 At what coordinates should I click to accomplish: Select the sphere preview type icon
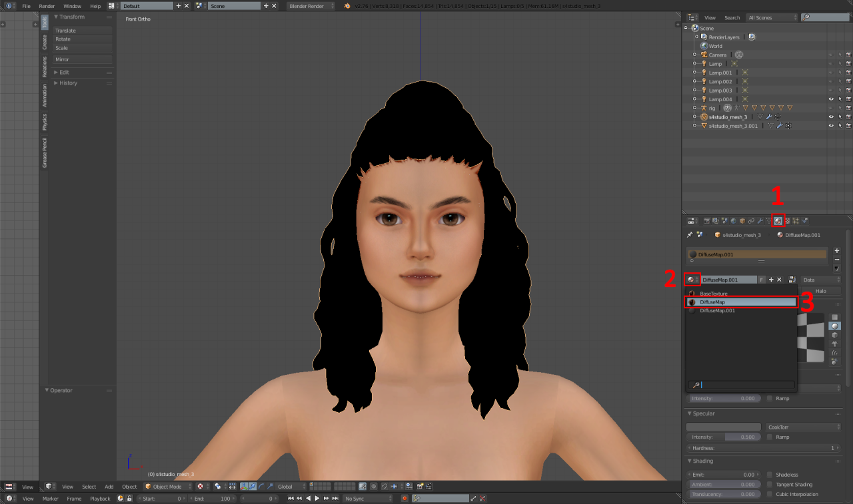click(x=834, y=326)
